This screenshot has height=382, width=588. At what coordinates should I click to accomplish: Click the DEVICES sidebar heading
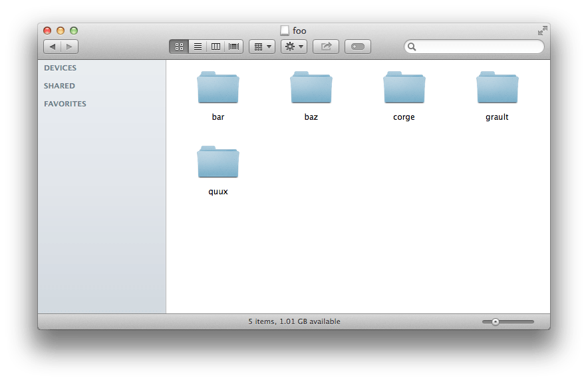click(x=60, y=68)
